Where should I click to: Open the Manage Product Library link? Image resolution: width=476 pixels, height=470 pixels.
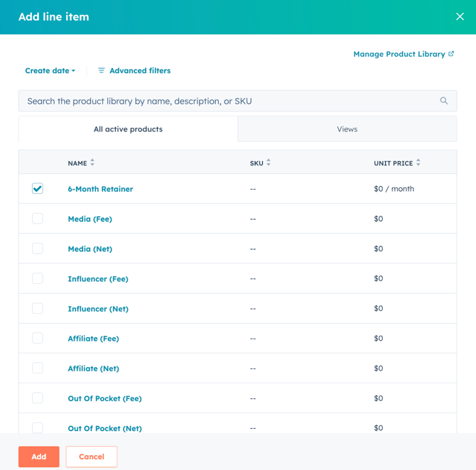coord(399,54)
